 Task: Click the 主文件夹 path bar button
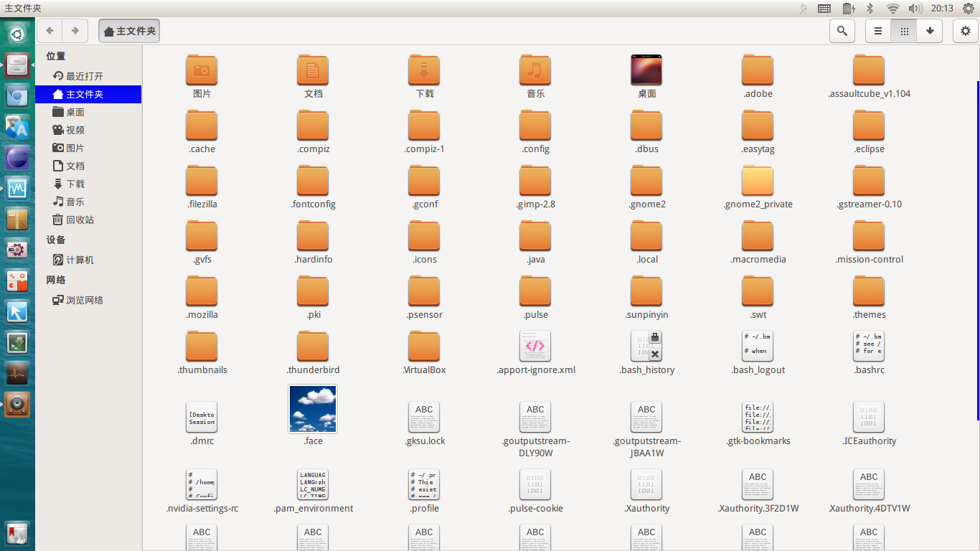(129, 31)
